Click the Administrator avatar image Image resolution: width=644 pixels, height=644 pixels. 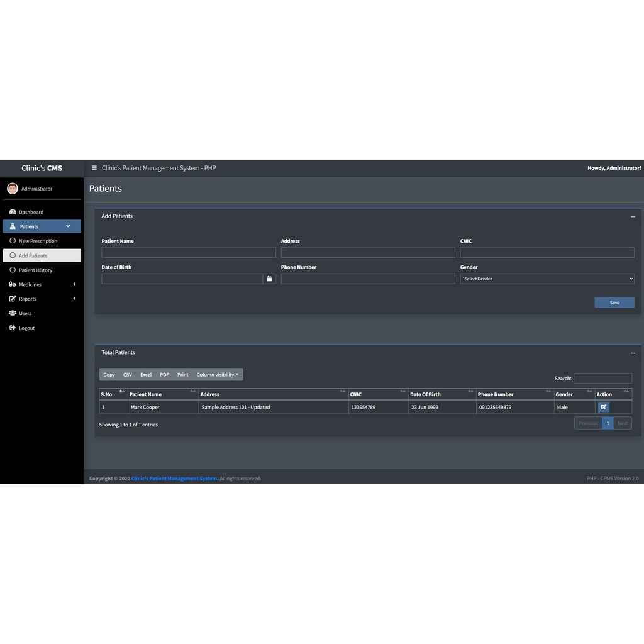(13, 189)
